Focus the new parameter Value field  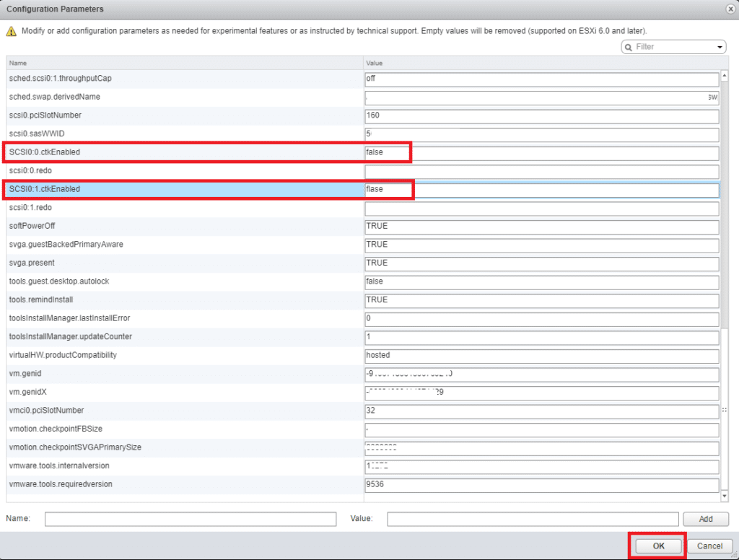(x=533, y=519)
